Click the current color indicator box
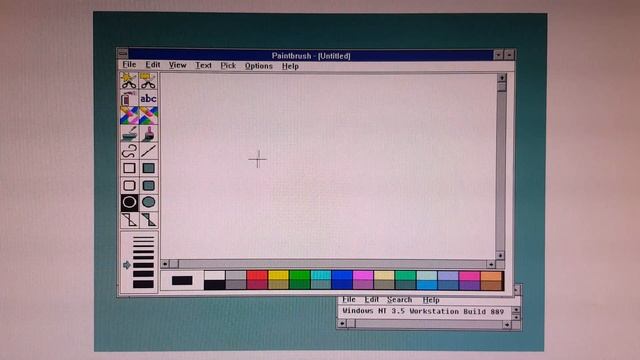 182,280
